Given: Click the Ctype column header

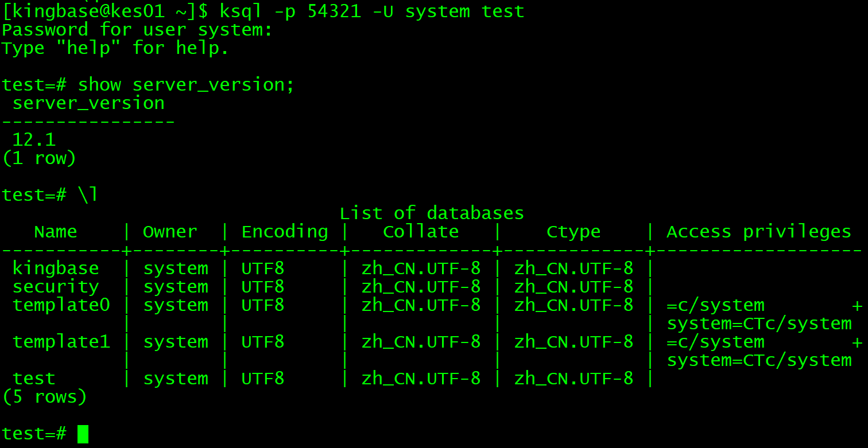Looking at the screenshot, I should click(573, 232).
